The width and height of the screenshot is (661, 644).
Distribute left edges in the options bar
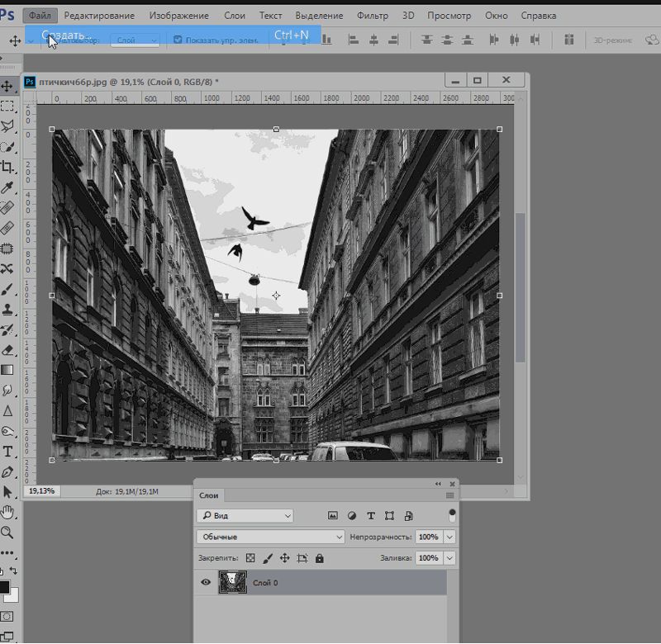[494, 40]
